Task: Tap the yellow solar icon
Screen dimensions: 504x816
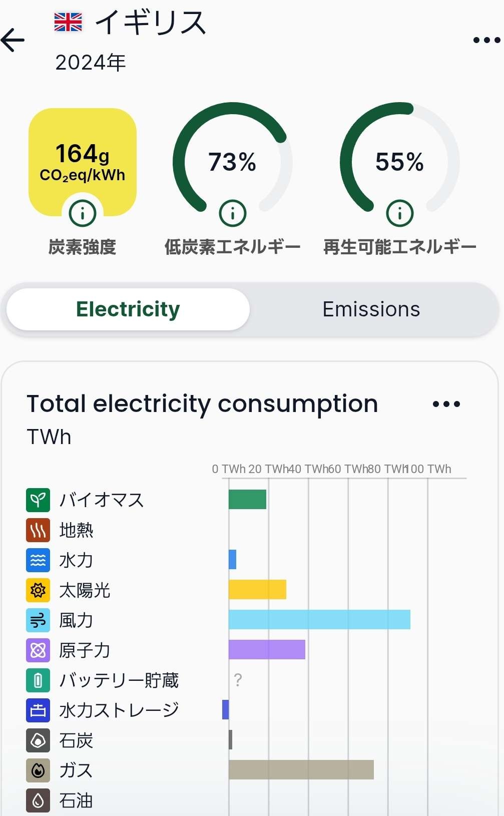Action: (38, 590)
